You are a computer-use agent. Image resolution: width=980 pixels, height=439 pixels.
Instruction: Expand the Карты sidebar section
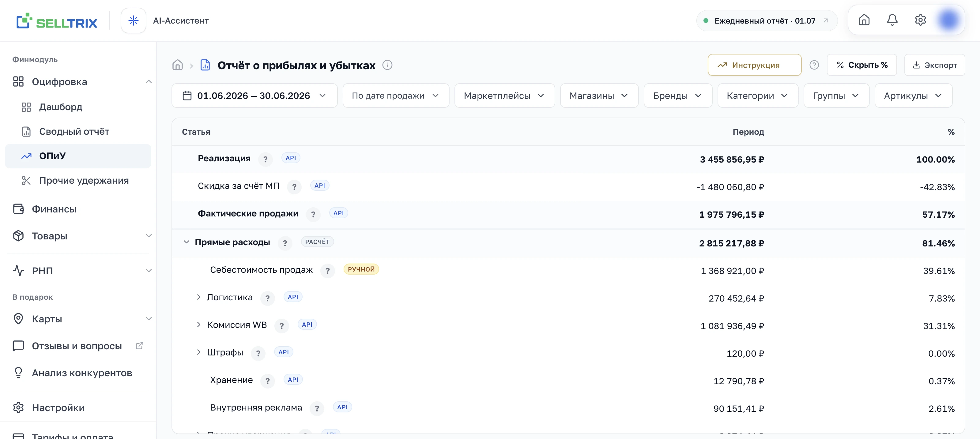149,319
